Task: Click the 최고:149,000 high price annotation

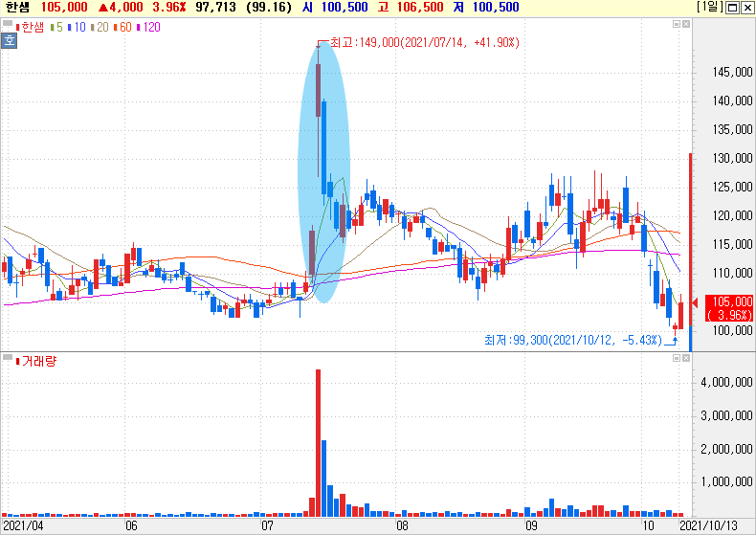Action: point(424,42)
